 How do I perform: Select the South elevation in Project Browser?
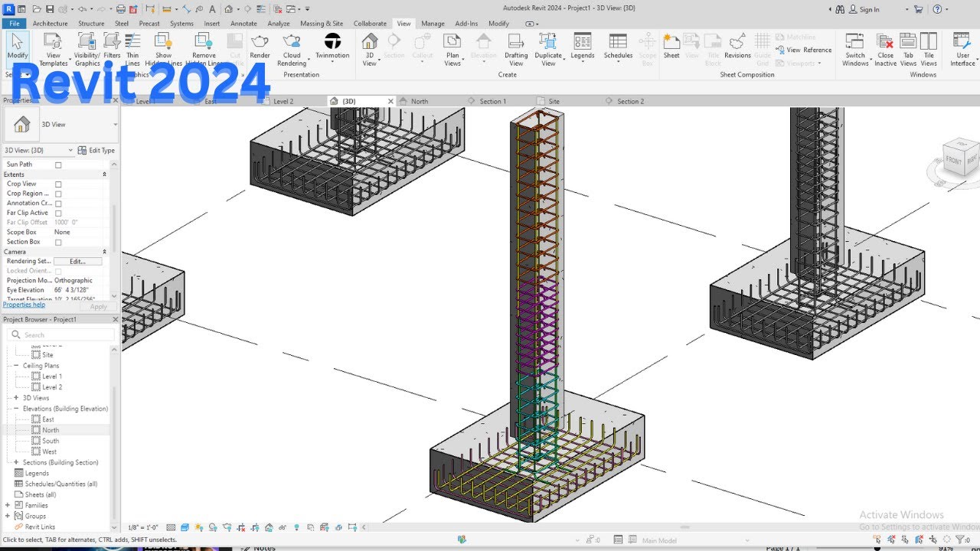click(x=51, y=441)
